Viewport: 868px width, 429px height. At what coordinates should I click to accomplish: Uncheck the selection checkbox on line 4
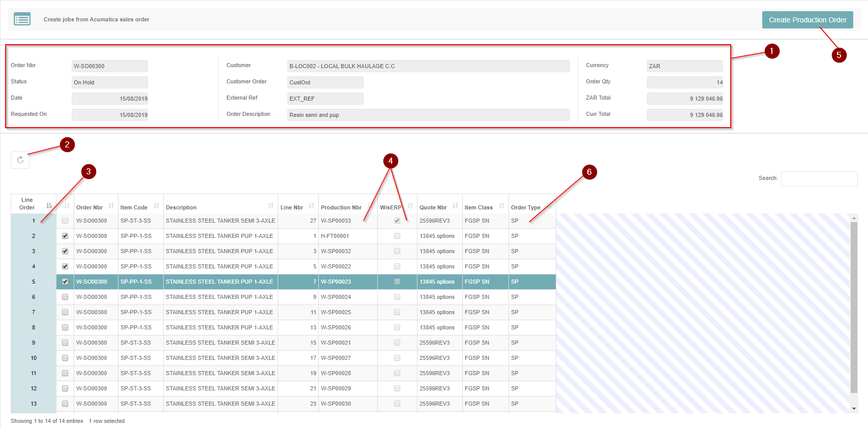65,266
